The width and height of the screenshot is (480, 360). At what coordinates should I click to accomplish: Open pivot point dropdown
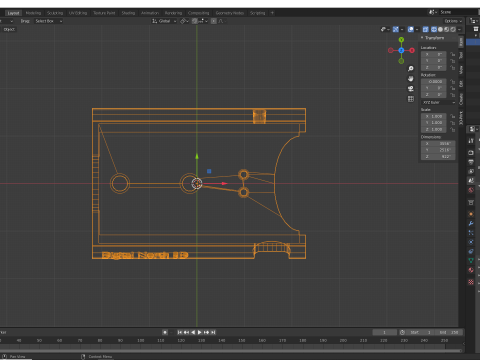pyautogui.click(x=184, y=21)
